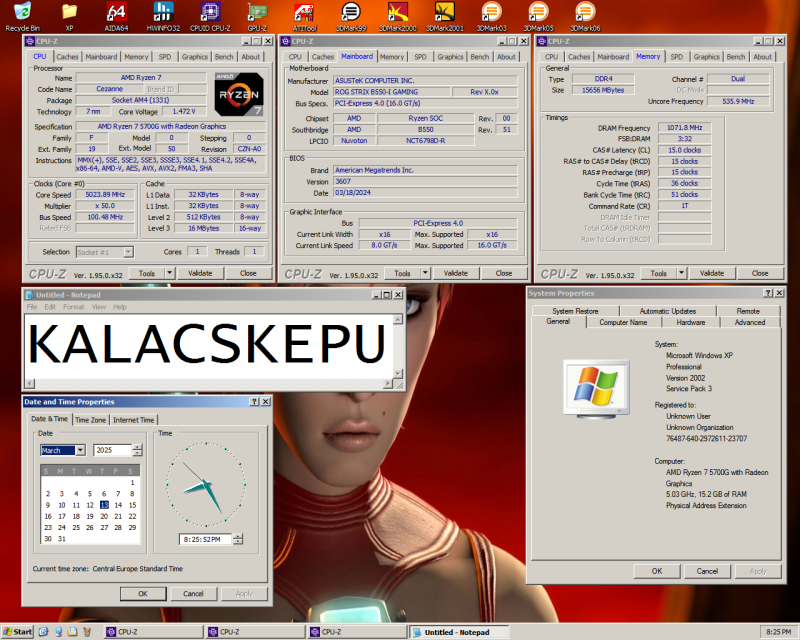
Task: Launch the 3DMark06 desktop shortcut
Action: pyautogui.click(x=585, y=16)
